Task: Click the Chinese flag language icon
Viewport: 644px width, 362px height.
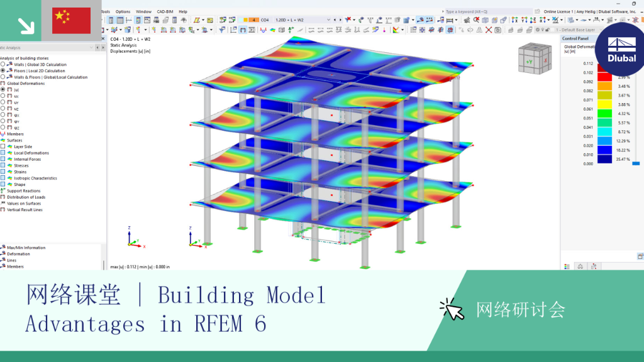Action: tap(72, 21)
